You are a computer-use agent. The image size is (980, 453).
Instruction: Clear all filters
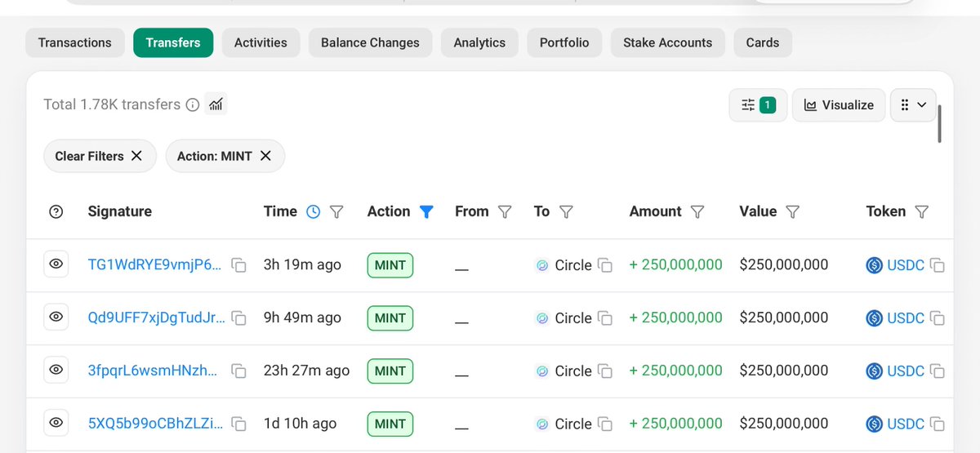[x=99, y=156]
